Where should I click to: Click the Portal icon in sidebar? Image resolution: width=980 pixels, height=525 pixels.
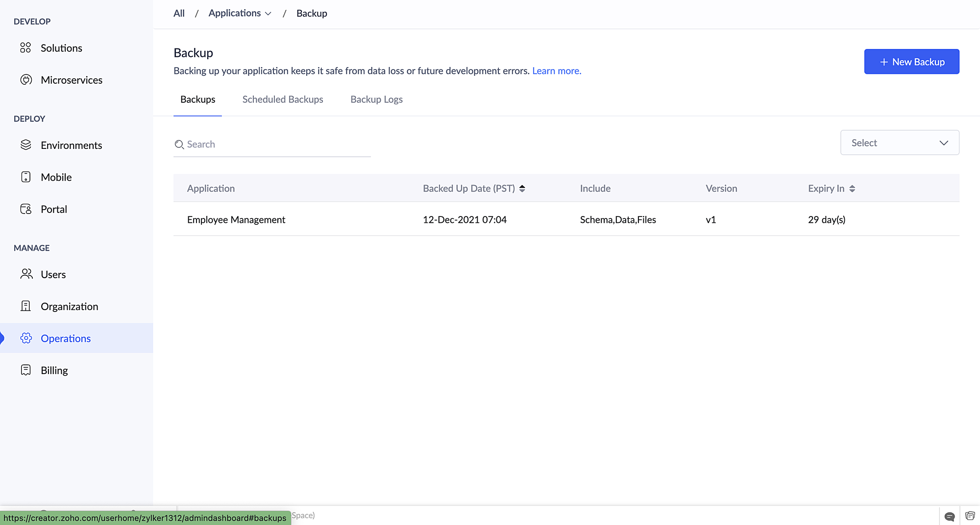point(26,209)
